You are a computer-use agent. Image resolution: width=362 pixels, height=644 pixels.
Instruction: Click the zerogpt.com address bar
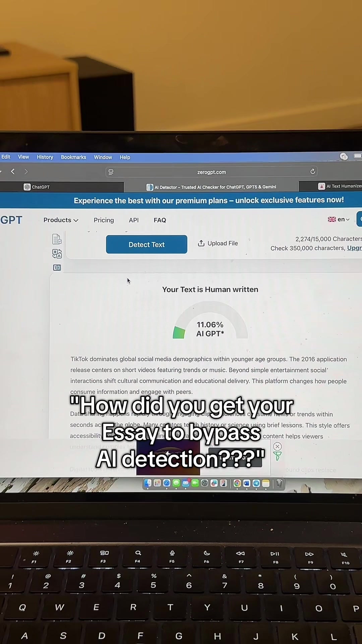(212, 172)
